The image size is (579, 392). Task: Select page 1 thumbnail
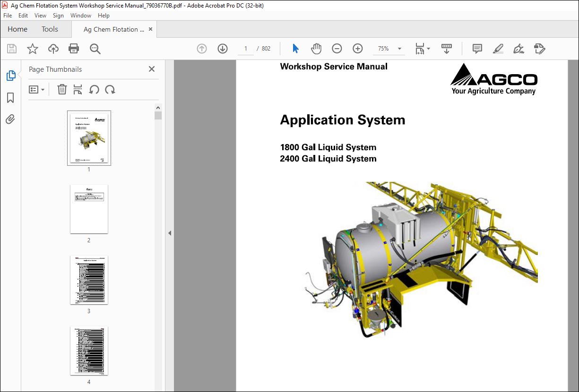[89, 138]
